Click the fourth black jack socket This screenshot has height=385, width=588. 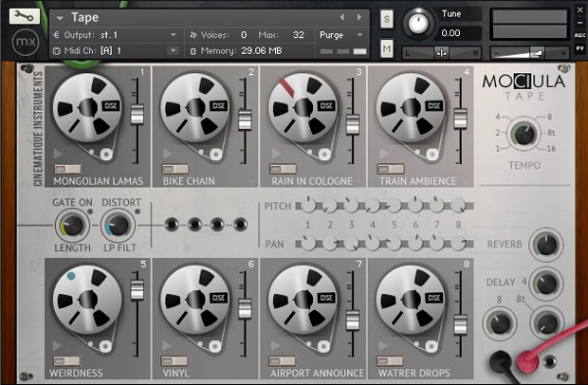240,225
